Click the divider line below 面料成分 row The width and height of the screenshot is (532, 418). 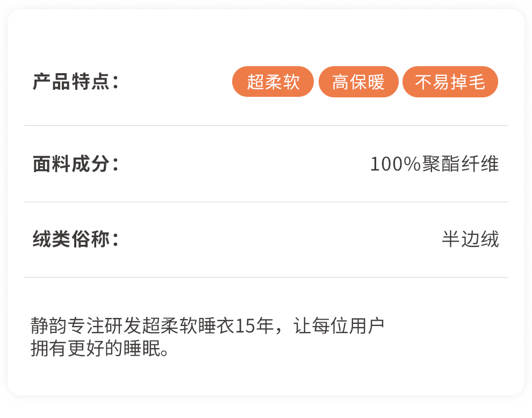266,202
